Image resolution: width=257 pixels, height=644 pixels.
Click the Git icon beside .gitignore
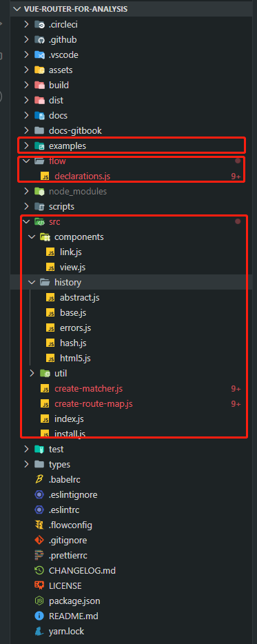(x=39, y=540)
